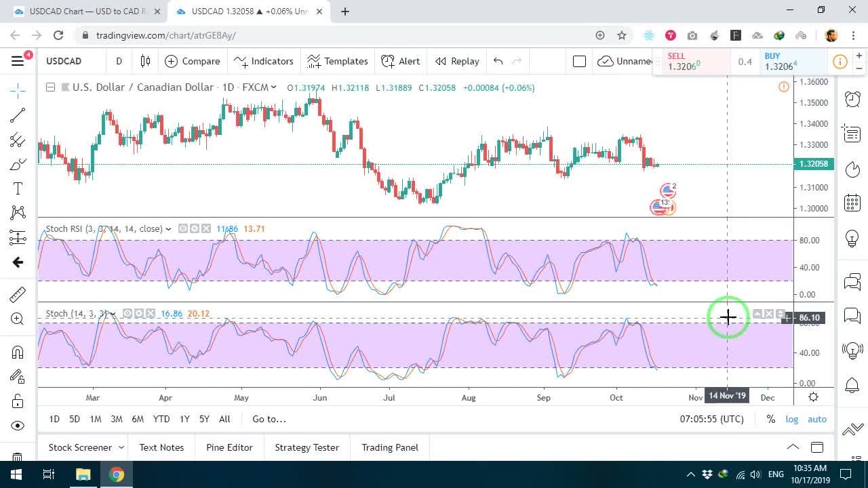Expand the FXCM symbol legend chevron
This screenshot has height=488, width=868.
click(273, 87)
